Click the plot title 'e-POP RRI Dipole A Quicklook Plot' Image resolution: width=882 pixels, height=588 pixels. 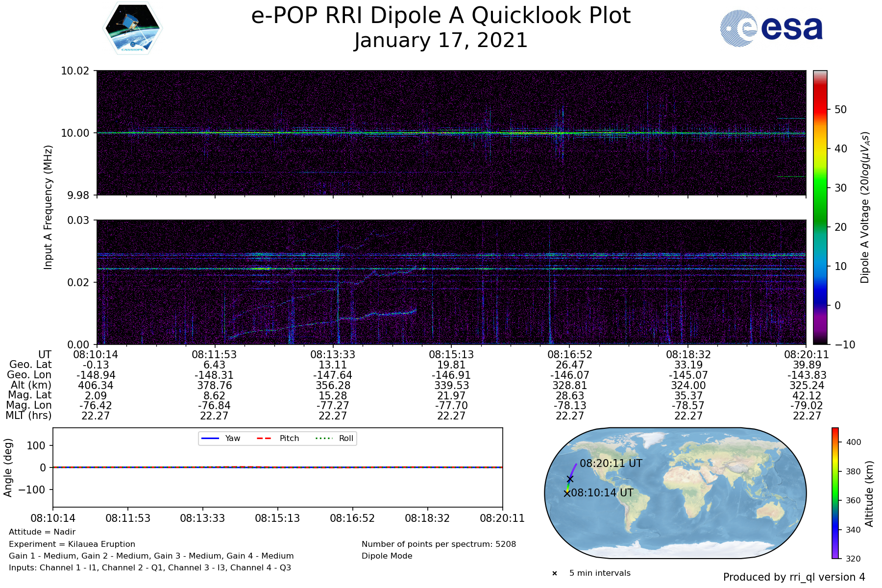441,16
